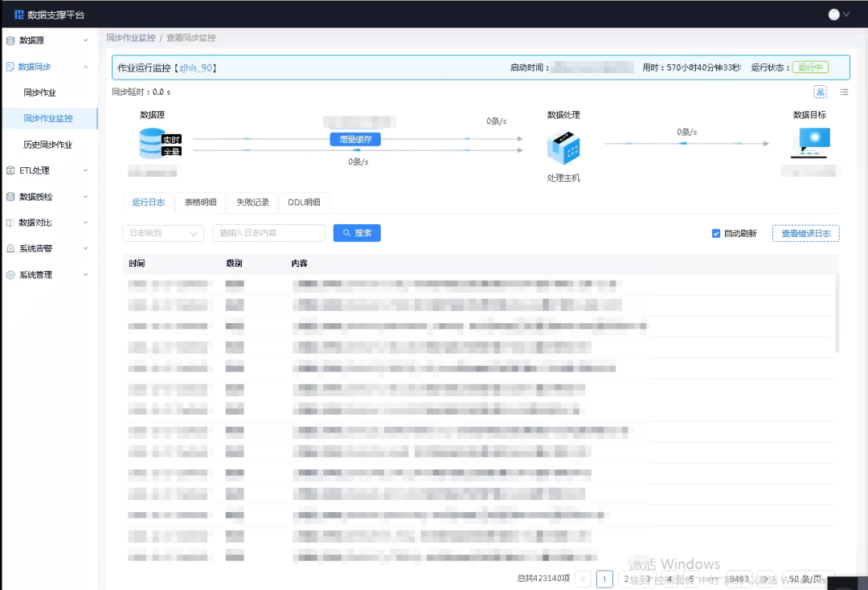The width and height of the screenshot is (868, 590).
Task: Click the 数据目标 target monitor icon
Action: 814,142
